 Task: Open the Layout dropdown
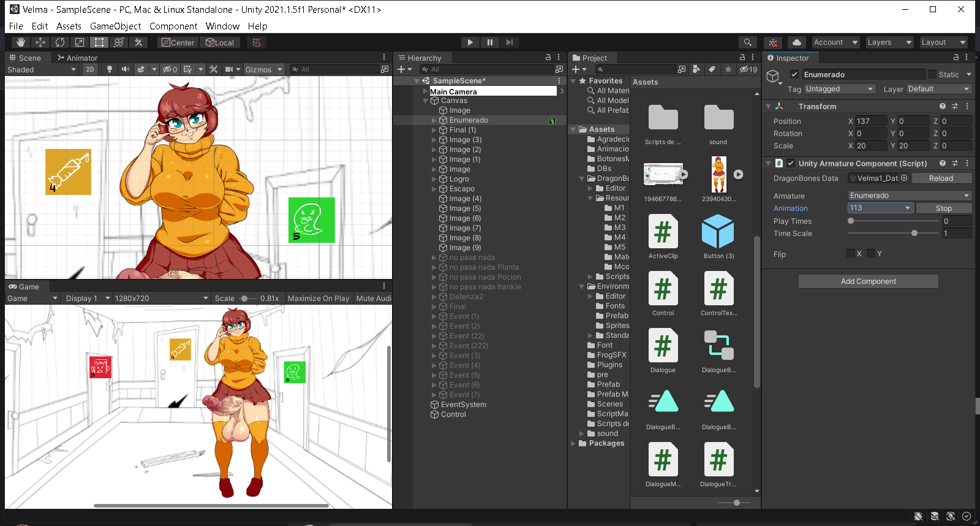[x=943, y=42]
